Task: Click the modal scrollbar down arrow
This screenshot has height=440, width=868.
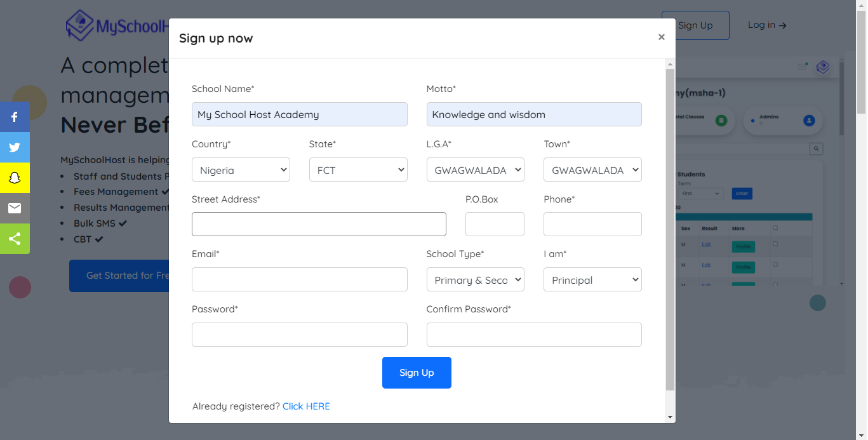Action: click(x=670, y=417)
